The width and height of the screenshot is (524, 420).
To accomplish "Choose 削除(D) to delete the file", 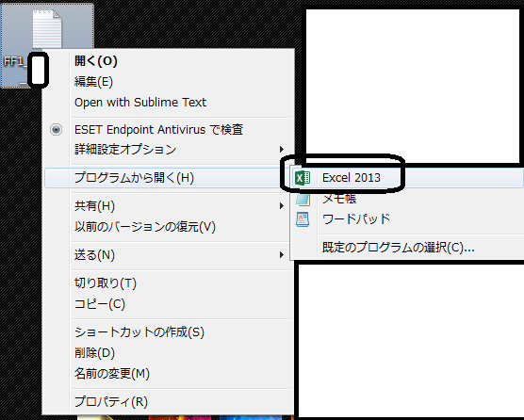I will coord(169,353).
